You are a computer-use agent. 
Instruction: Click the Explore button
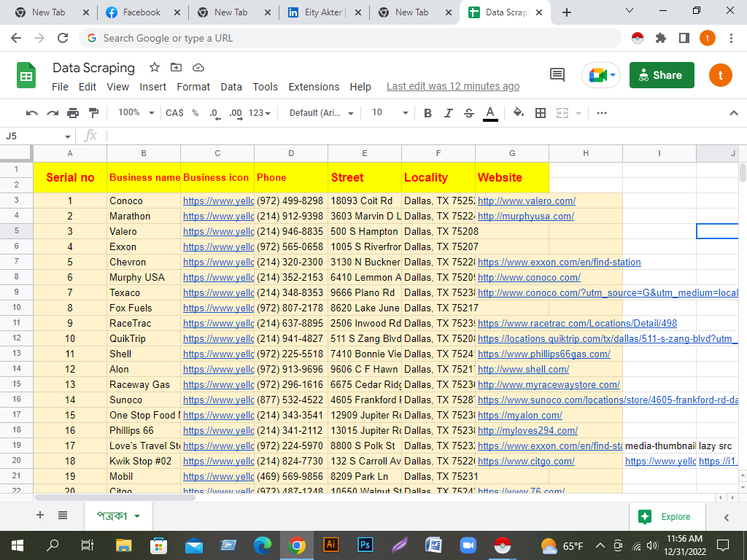tap(666, 517)
